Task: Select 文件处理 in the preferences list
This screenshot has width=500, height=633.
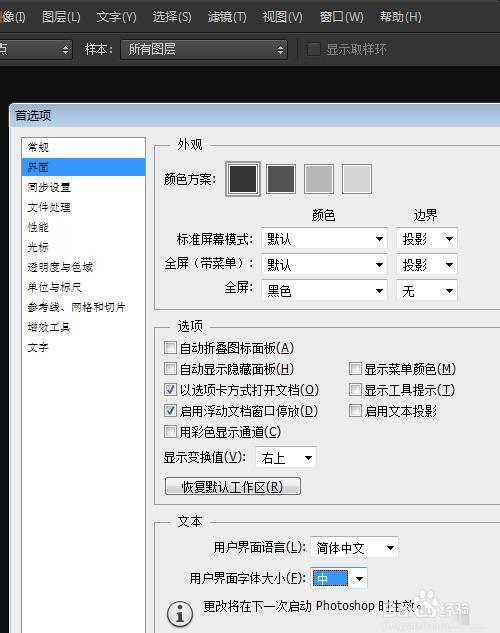Action: point(84,208)
